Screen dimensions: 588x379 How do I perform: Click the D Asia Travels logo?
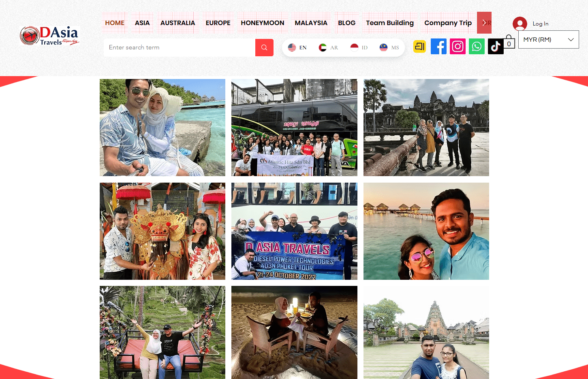(x=49, y=36)
